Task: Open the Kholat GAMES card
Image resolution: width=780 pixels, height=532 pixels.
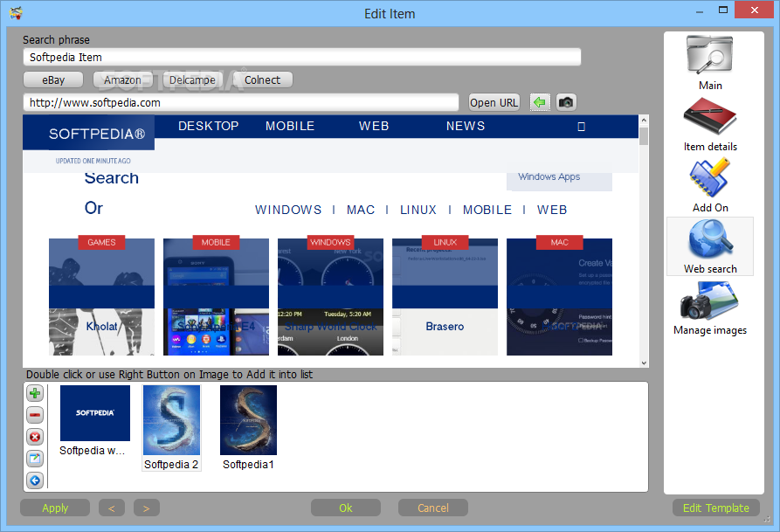Action: (101, 297)
